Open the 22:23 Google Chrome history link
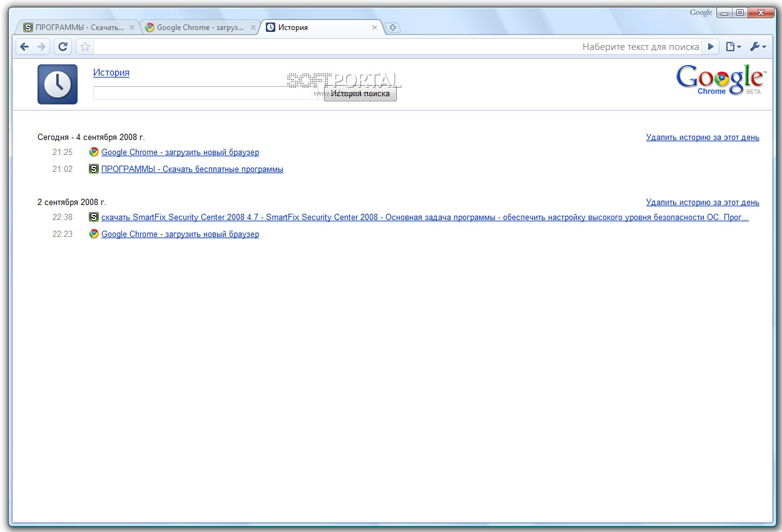 (180, 234)
